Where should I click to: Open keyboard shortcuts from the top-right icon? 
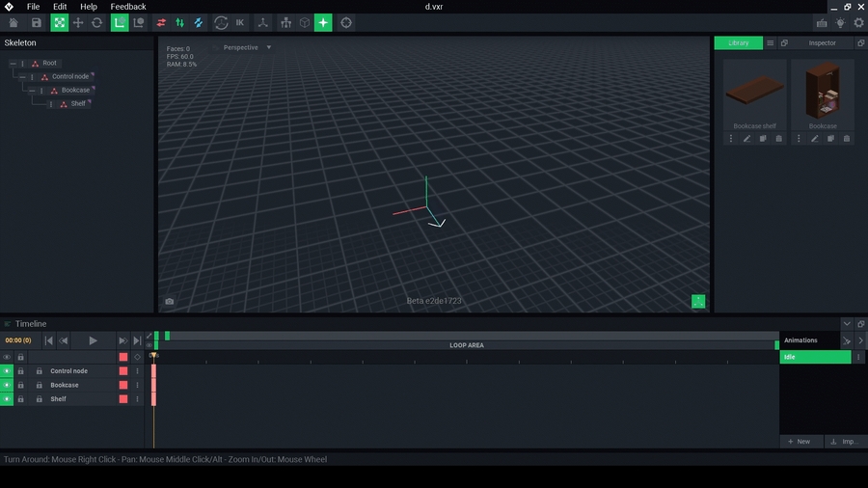coord(821,22)
